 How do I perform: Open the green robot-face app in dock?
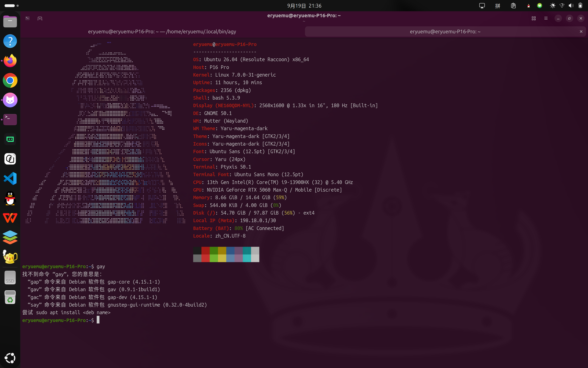[x=10, y=139]
